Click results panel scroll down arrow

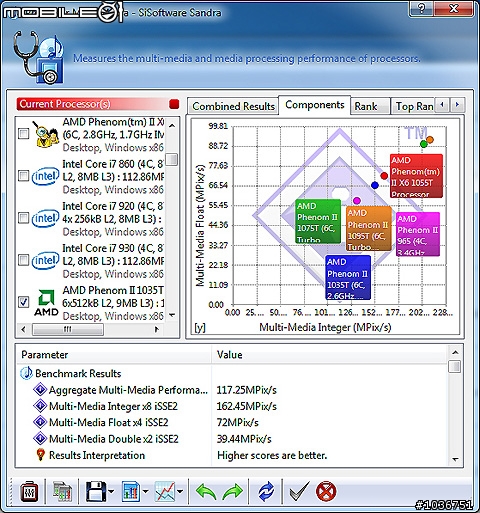pyautogui.click(x=455, y=460)
